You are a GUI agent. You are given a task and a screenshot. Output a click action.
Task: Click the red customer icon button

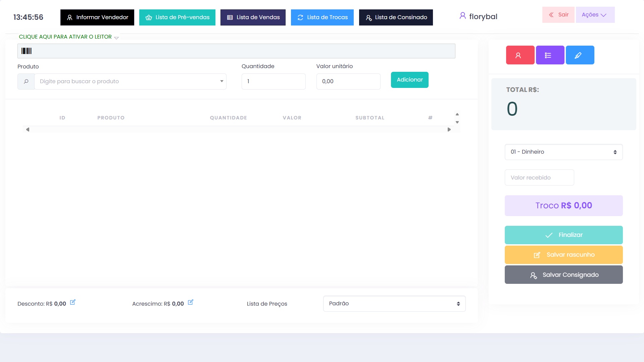pyautogui.click(x=520, y=55)
